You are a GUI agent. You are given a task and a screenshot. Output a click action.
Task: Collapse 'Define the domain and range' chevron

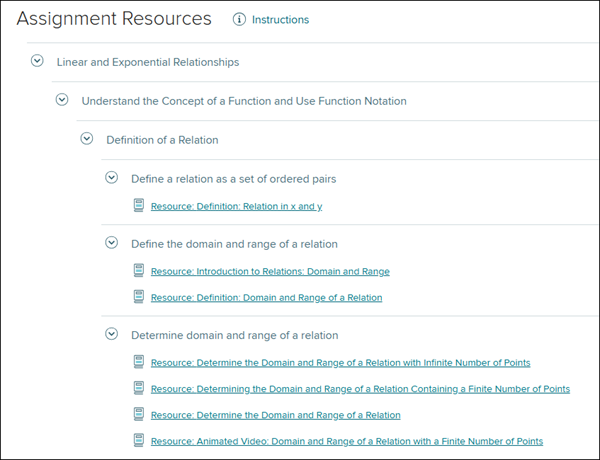click(x=112, y=243)
